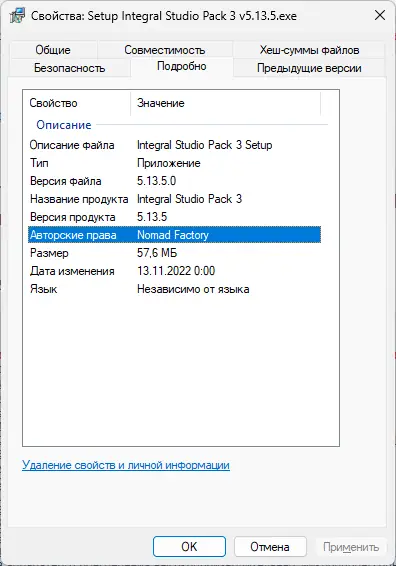Screen dimensions: 396x566
Task: Select the Размер property row
Action: click(x=174, y=253)
